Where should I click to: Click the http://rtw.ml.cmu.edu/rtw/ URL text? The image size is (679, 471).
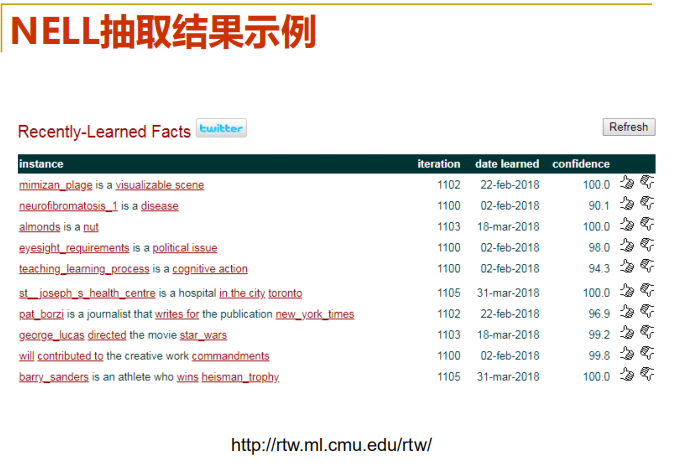point(331,445)
